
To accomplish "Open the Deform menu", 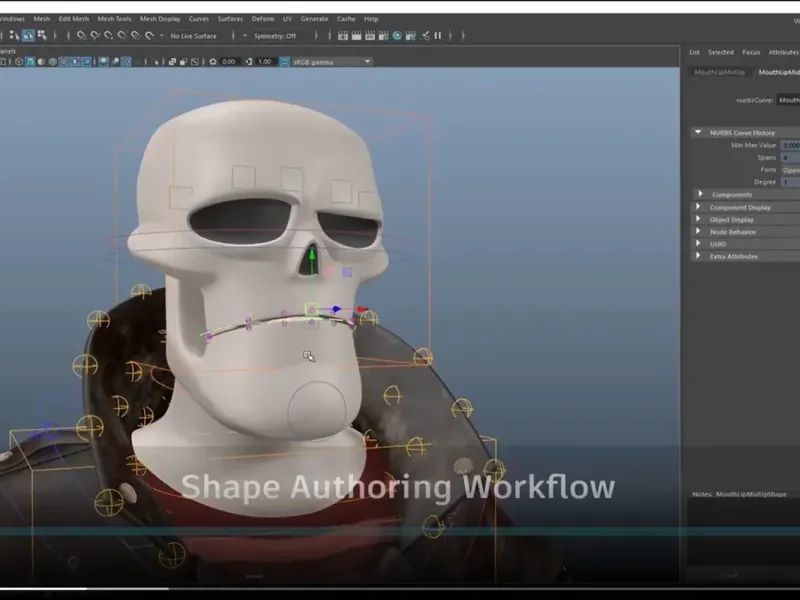I will [x=263, y=19].
